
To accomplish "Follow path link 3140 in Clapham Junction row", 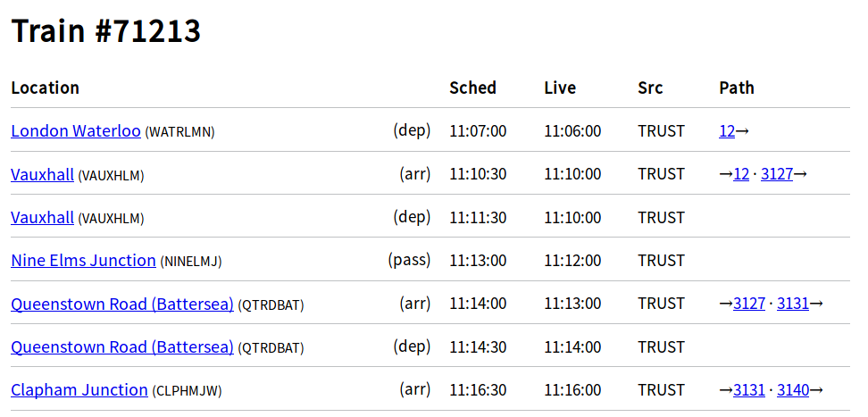I will click(x=793, y=390).
